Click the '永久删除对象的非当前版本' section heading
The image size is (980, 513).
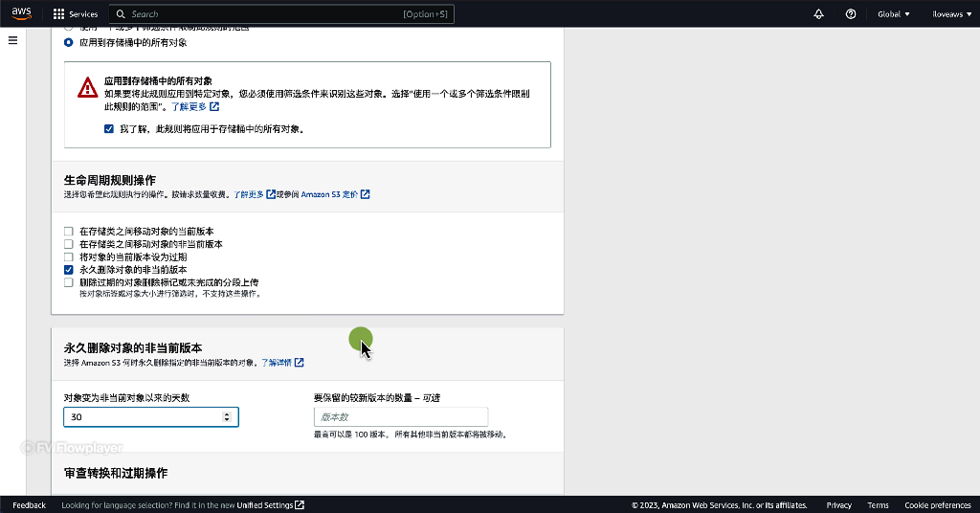point(133,348)
